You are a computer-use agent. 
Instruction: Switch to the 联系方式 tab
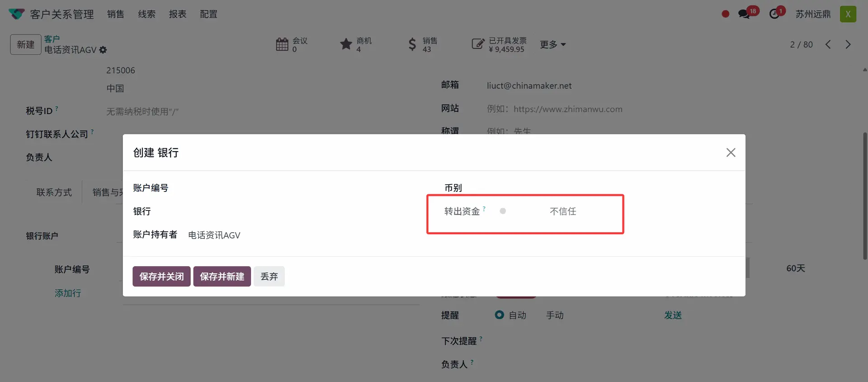54,192
